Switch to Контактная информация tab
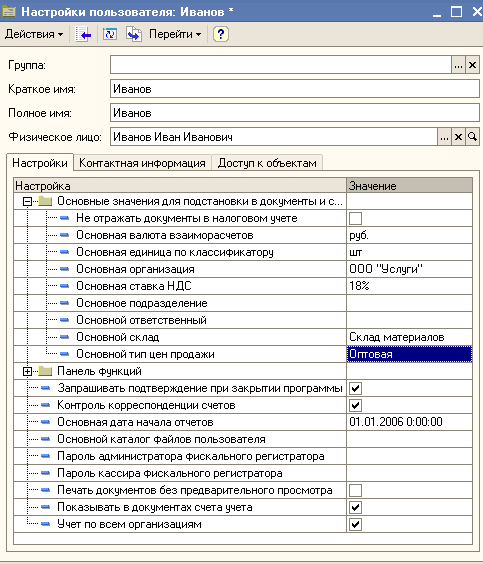The image size is (483, 564). click(x=142, y=163)
